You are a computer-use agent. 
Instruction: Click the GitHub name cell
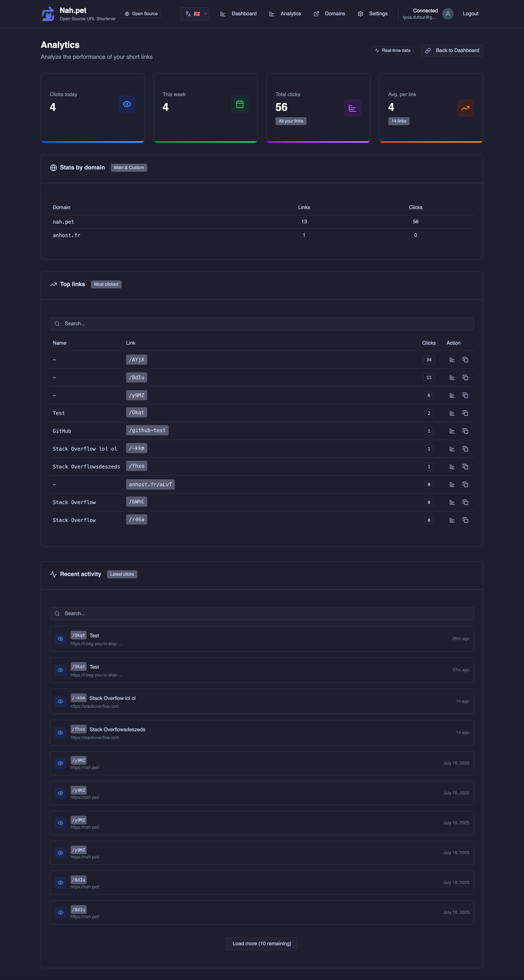(62, 431)
